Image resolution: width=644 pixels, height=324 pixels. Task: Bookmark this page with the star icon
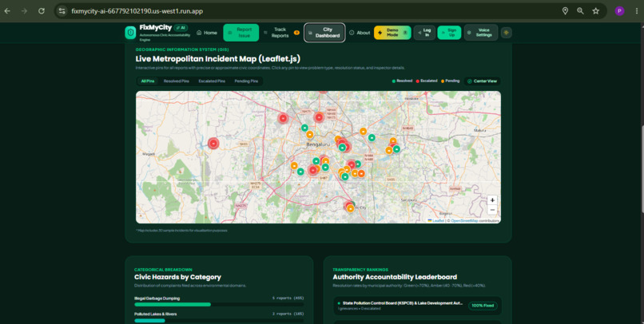coord(595,11)
